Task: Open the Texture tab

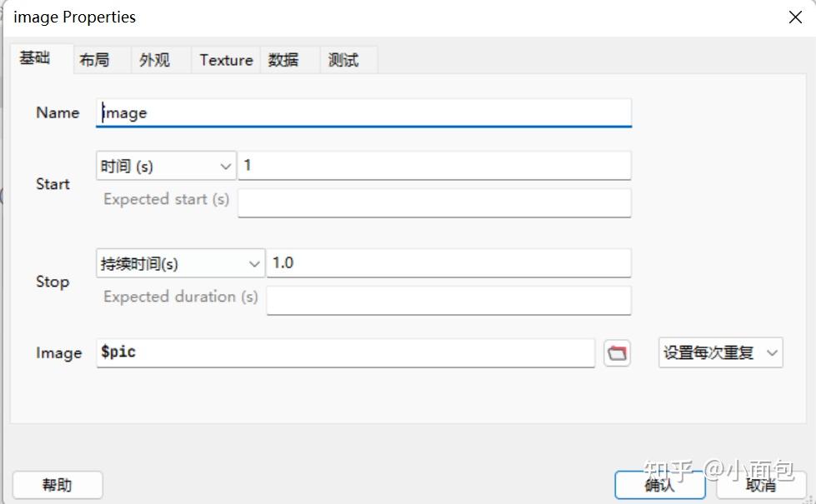Action: (226, 60)
